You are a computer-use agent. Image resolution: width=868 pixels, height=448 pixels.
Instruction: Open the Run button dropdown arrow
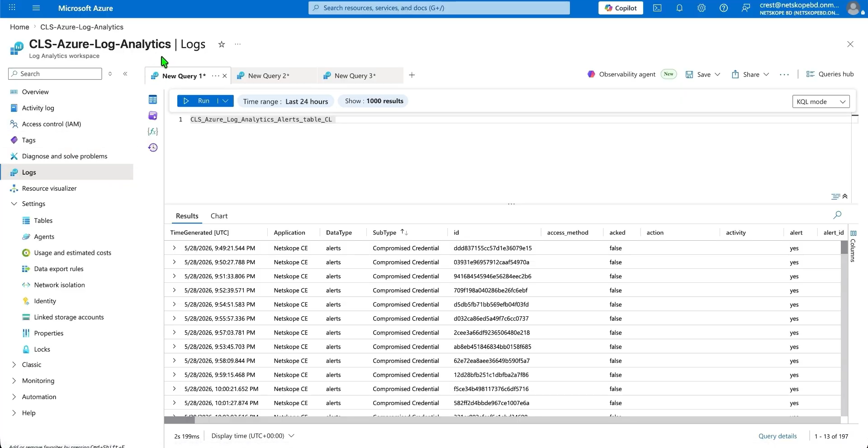point(226,101)
